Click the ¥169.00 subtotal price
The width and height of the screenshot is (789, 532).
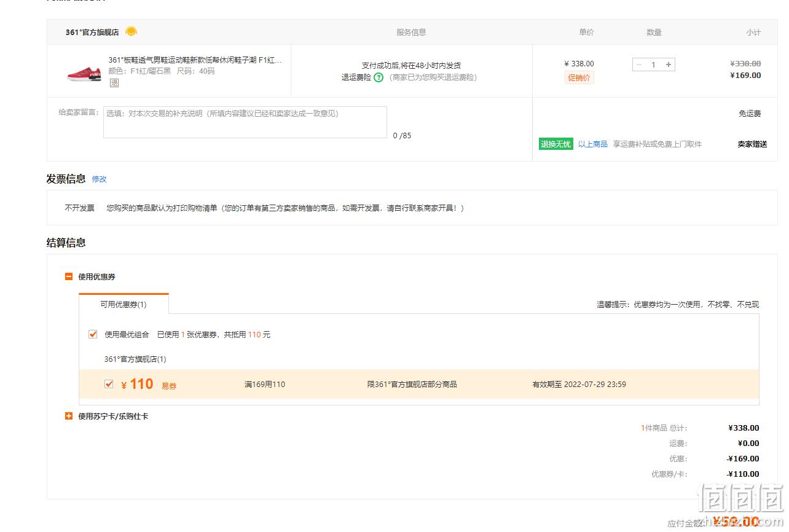[x=745, y=76]
